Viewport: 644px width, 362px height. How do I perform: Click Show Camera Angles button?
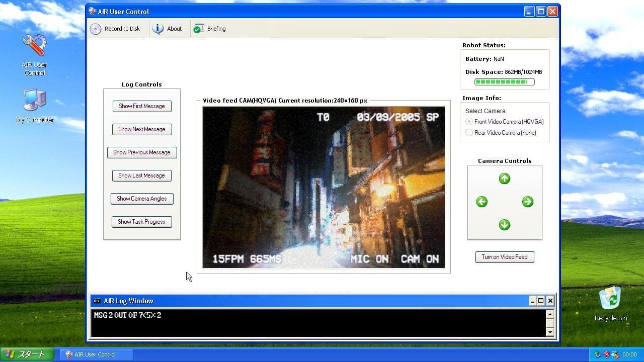click(x=142, y=199)
